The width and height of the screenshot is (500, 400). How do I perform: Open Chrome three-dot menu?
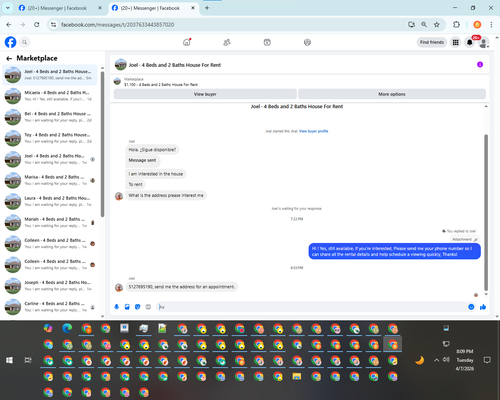(491, 25)
